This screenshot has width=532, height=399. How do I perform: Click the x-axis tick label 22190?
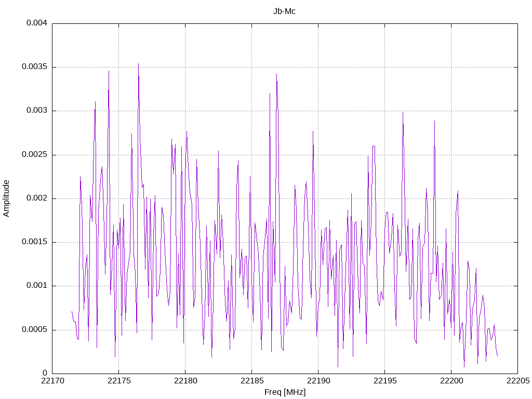pyautogui.click(x=318, y=381)
